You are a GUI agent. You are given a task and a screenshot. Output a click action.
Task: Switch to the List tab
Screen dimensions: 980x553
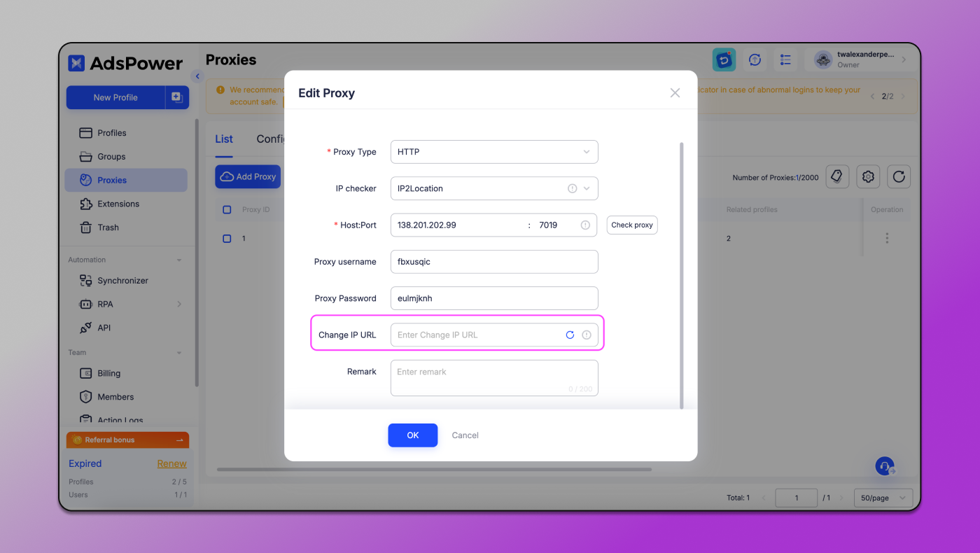point(224,139)
